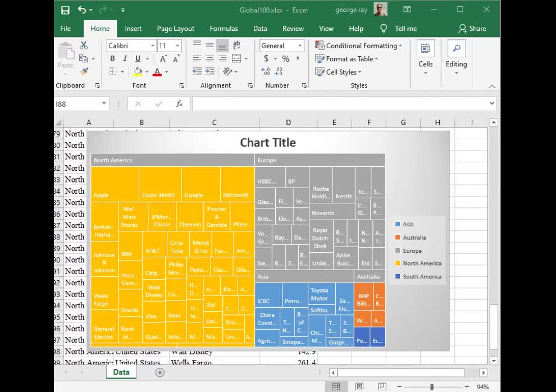Viewport: 556px width, 392px height.
Task: Open the Conditional Formatting dropdown
Action: 358,45
